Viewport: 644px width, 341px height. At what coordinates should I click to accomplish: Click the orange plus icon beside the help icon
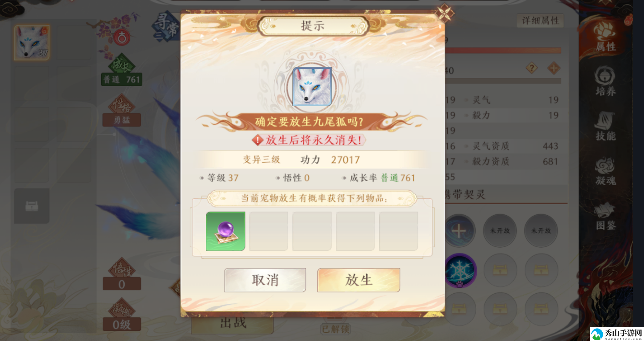(554, 68)
